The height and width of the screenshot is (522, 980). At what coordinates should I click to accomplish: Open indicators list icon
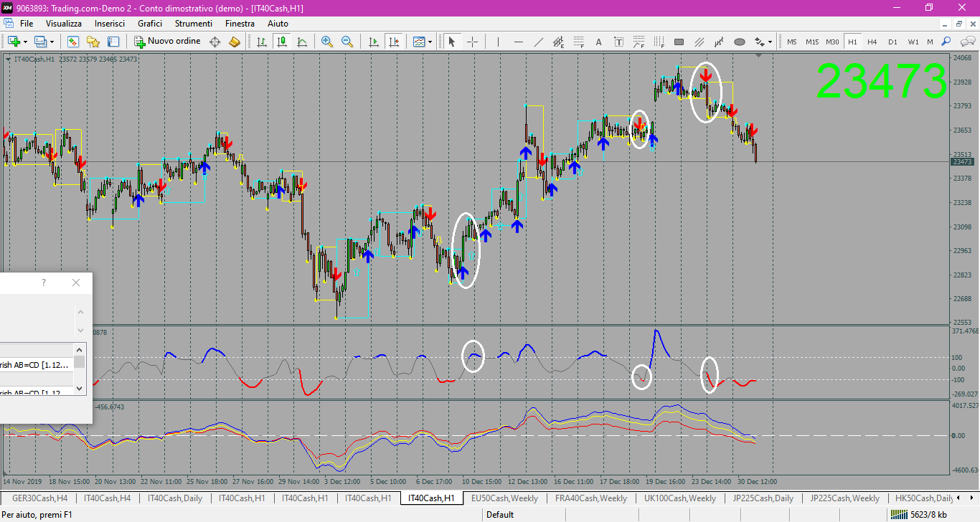(419, 42)
